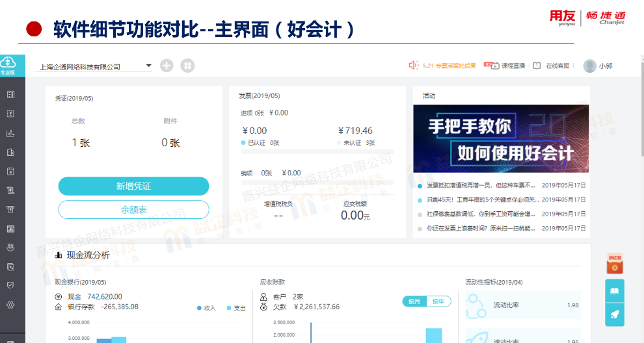Click the ¥719.46 uncertified amount

355,131
